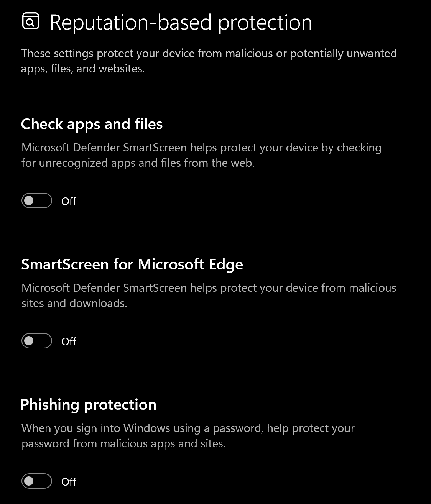Image resolution: width=431 pixels, height=504 pixels.
Task: Click "password from malicious apps and sites" line
Action: tap(123, 443)
